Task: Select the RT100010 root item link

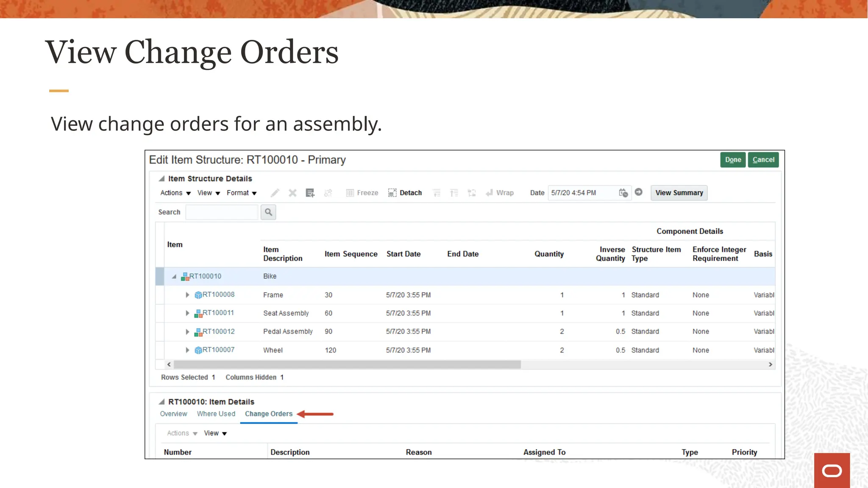Action: coord(205,276)
